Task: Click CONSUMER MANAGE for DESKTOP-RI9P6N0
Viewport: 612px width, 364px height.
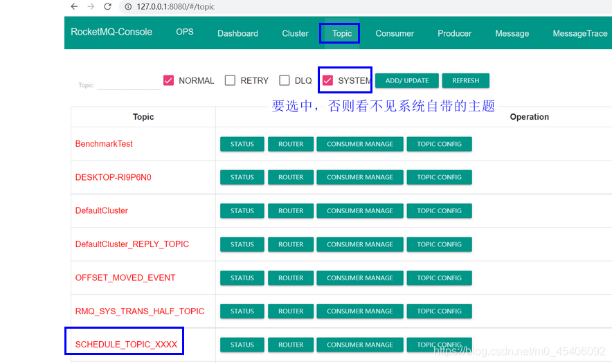Action: click(x=360, y=177)
